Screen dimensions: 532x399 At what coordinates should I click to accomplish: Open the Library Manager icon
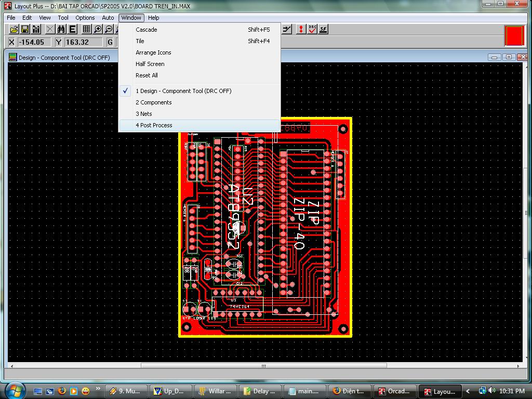coord(36,29)
